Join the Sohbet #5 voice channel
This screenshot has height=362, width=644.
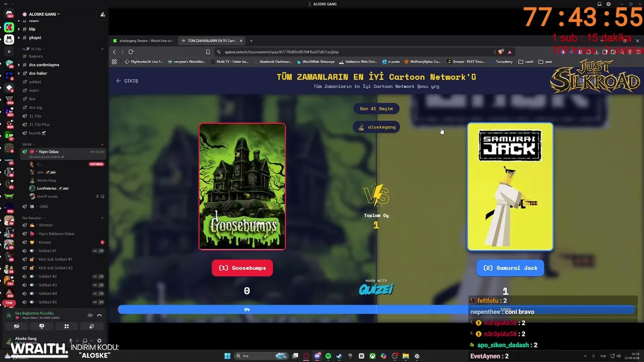(x=62, y=302)
